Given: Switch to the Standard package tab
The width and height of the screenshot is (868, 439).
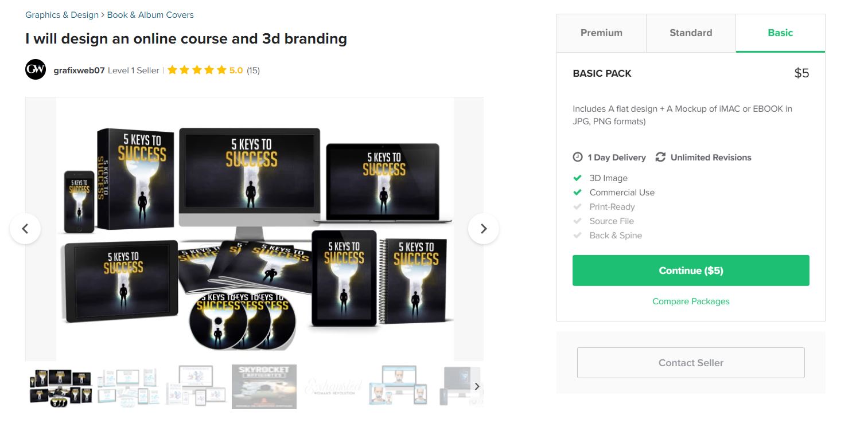Looking at the screenshot, I should pyautogui.click(x=691, y=33).
